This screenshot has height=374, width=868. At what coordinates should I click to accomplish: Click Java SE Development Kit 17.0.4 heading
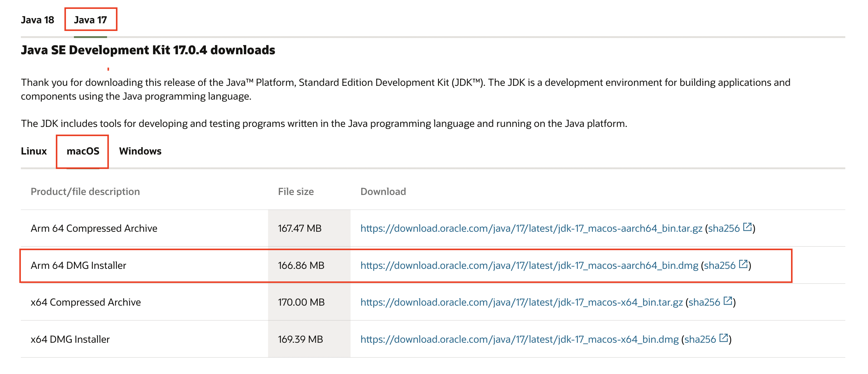coord(148,50)
